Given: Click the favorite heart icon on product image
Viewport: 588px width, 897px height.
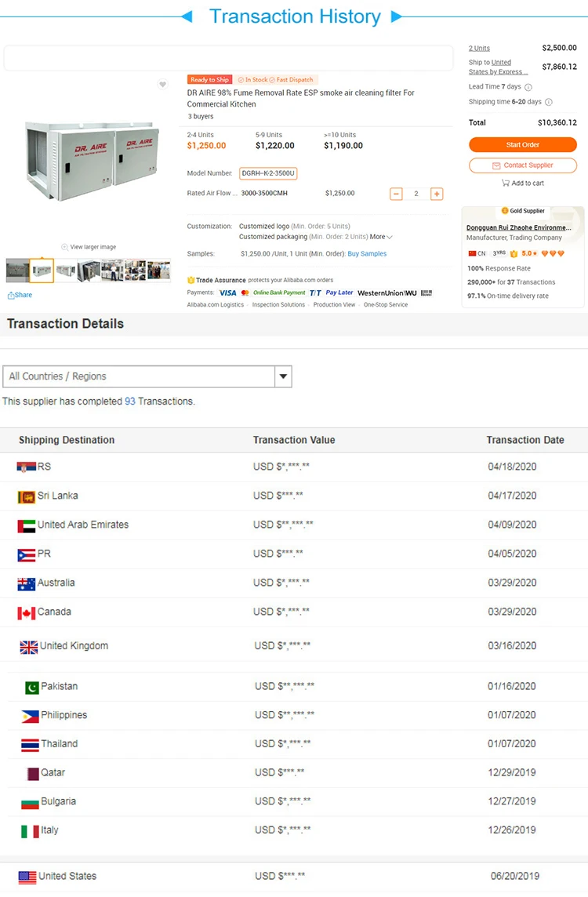Looking at the screenshot, I should pos(162,84).
